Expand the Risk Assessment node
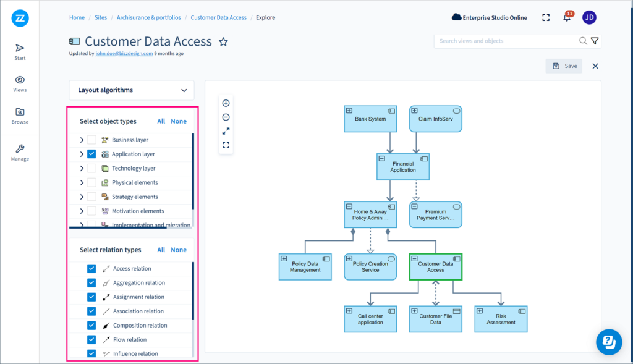Screen dimensions: 633x364 [480, 311]
